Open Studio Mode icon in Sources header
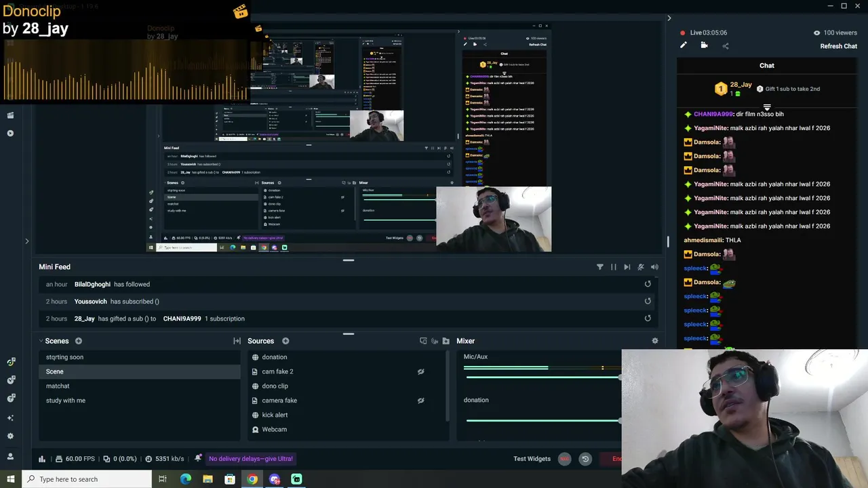Image resolution: width=868 pixels, height=488 pixels. pos(423,341)
